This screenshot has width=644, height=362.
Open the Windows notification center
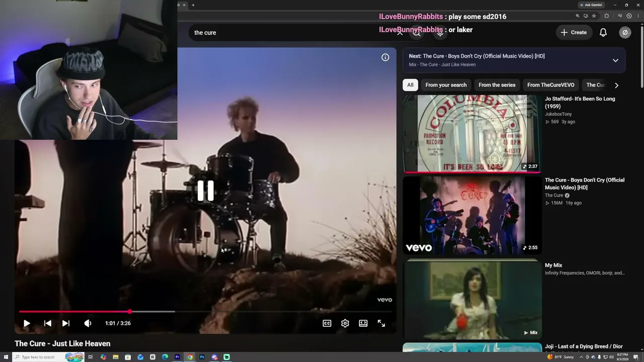(637, 357)
